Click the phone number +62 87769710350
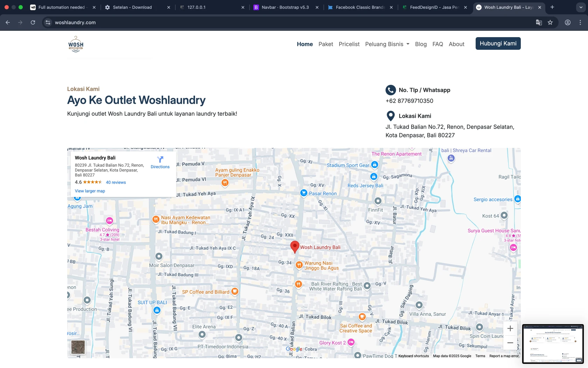This screenshot has width=588, height=368. tap(409, 101)
